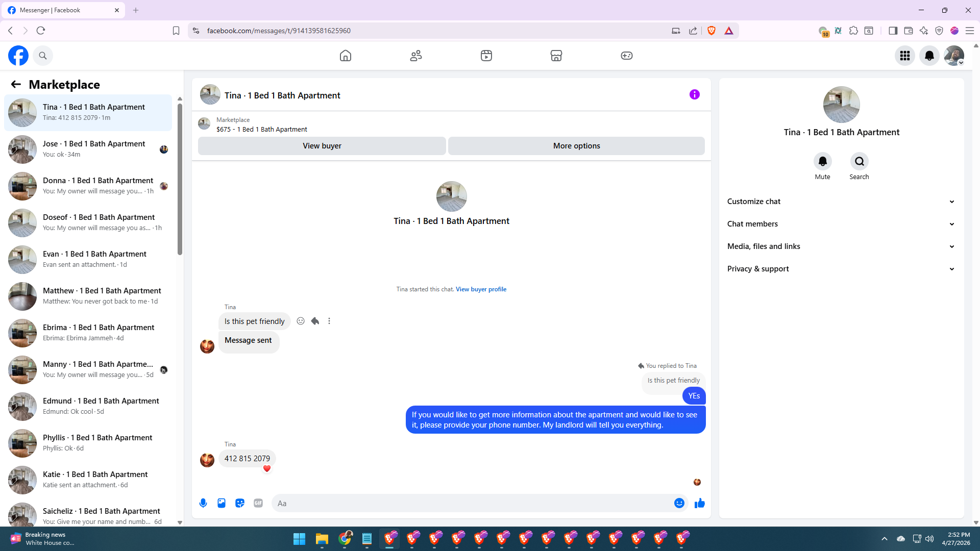Click the 412 815 2079 message bubble
Screen dimensions: 980x551
[x=247, y=459]
